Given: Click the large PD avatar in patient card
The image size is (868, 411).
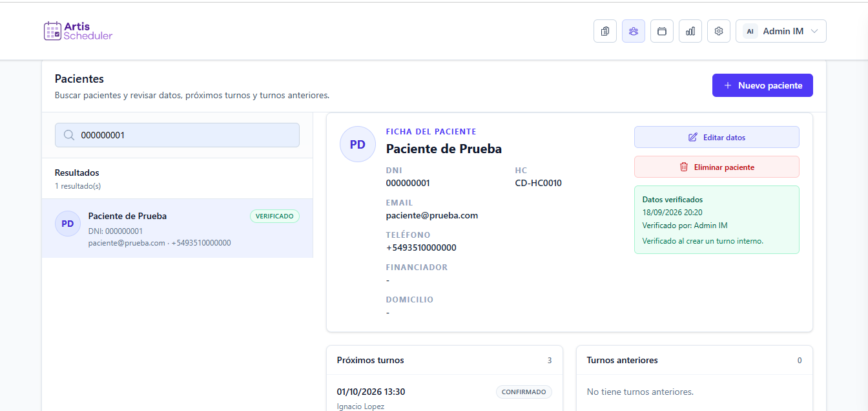Looking at the screenshot, I should pos(358,144).
